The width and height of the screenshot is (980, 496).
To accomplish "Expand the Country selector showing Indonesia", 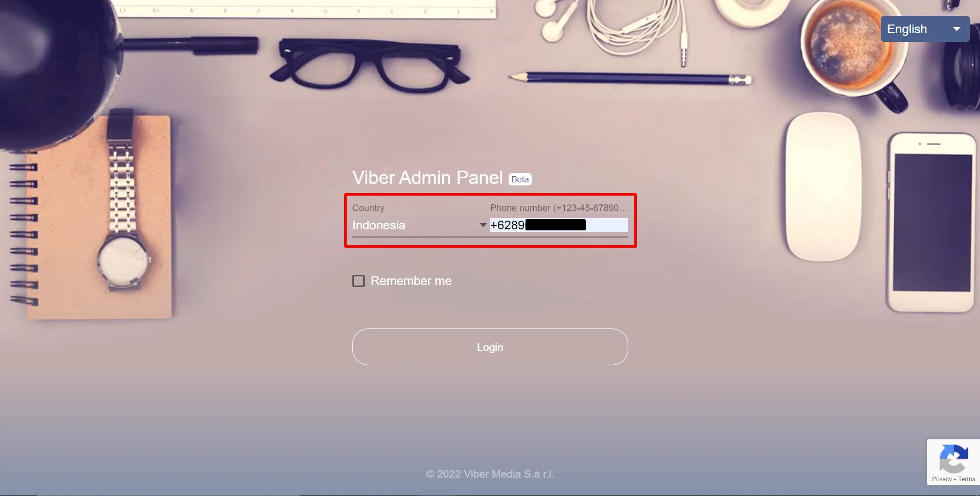I will tap(419, 225).
